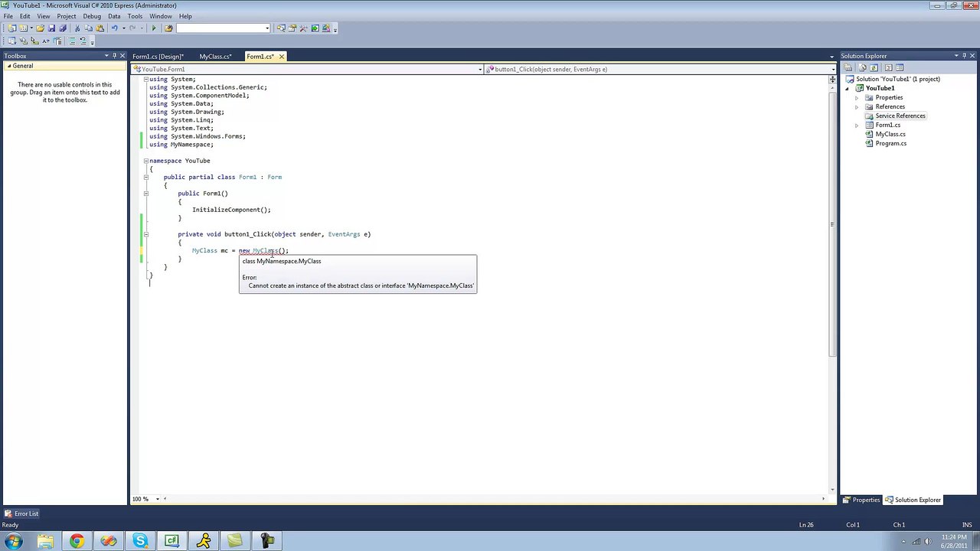Viewport: 980px width, 551px height.
Task: Switch to Properties panel tab at bottom
Action: click(861, 500)
